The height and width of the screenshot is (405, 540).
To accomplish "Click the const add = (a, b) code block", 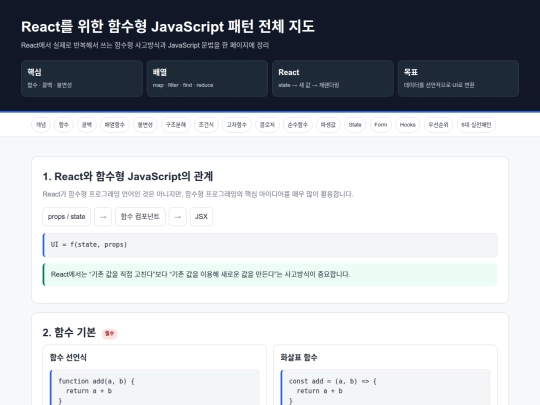I will [x=385, y=387].
